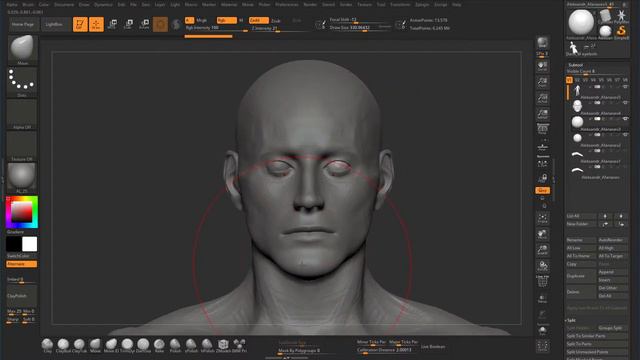
Task: Click the Frame icon on right shelf
Action: tap(542, 219)
